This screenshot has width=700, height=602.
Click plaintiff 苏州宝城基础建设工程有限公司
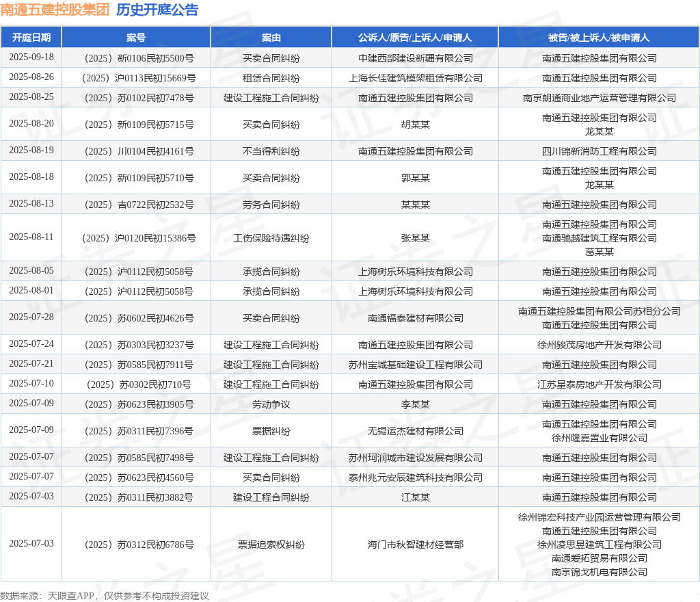click(415, 365)
